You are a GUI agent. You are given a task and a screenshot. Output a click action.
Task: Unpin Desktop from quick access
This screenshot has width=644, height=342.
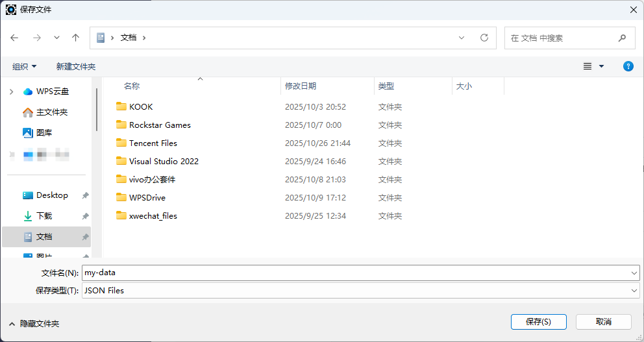coord(85,195)
